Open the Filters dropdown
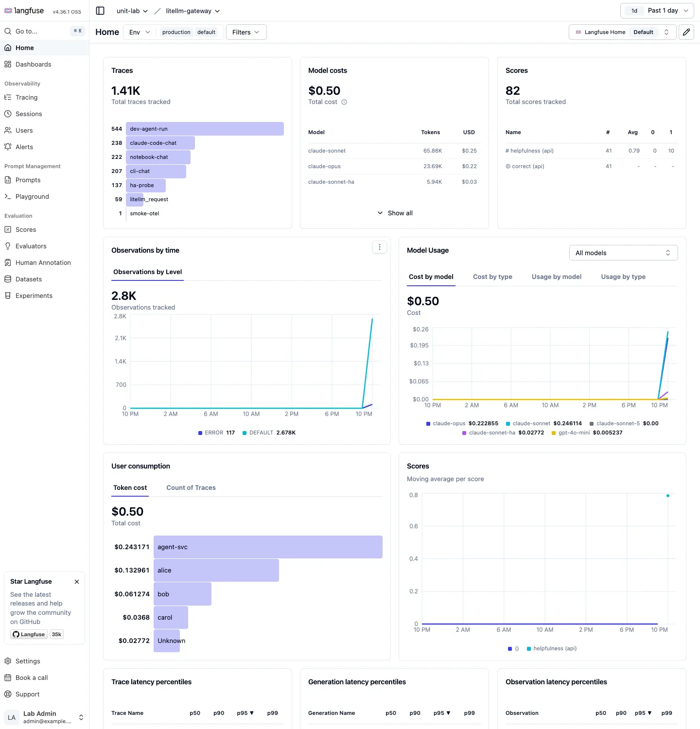700x729 pixels. [x=246, y=32]
